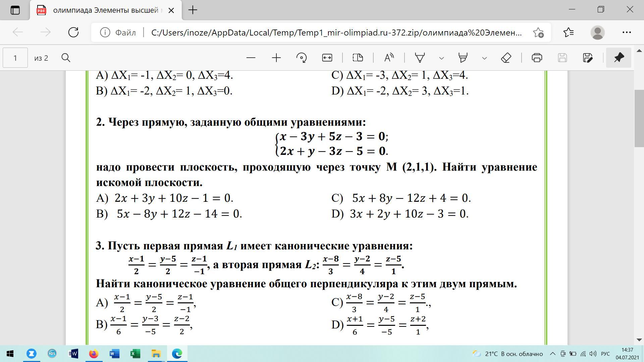Expand the draw pen options arrow

click(441, 58)
